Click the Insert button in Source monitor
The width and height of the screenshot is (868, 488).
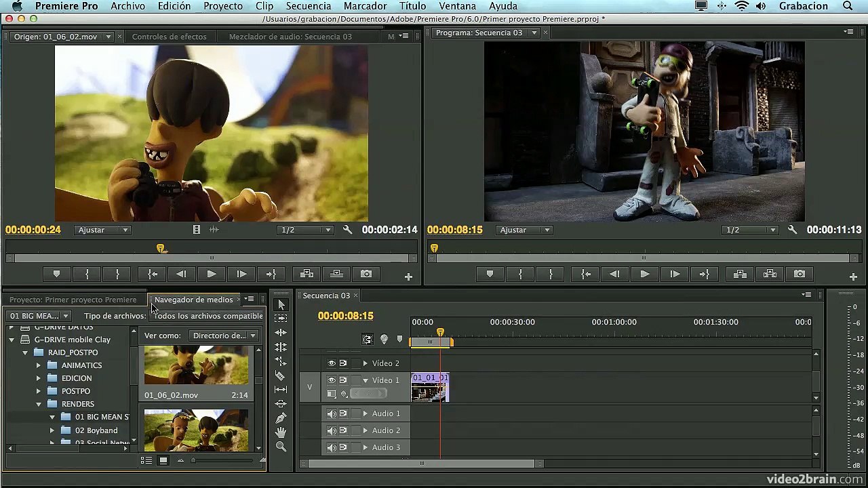307,274
